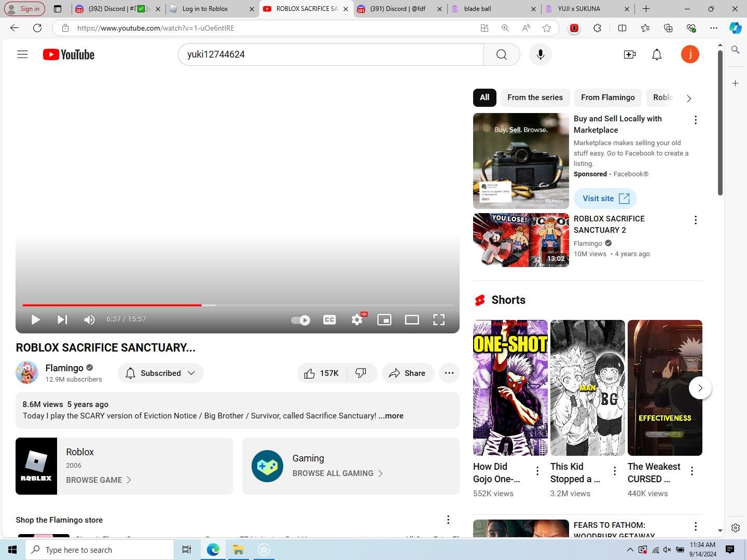The width and height of the screenshot is (747, 560).
Task: Open YouTube notifications bell
Action: [x=657, y=54]
